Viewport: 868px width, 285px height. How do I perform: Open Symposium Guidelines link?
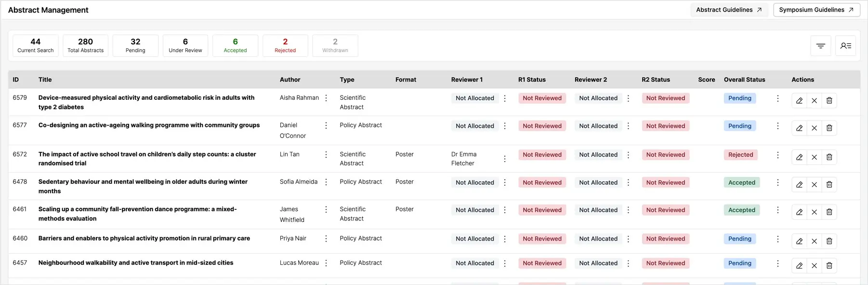tap(816, 10)
